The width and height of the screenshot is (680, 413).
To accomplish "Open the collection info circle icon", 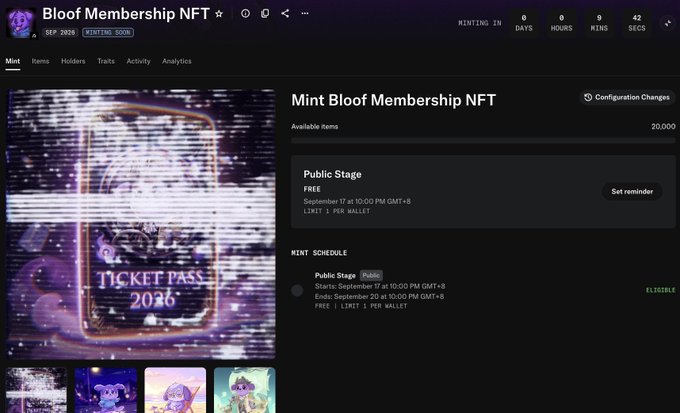I will (x=245, y=13).
